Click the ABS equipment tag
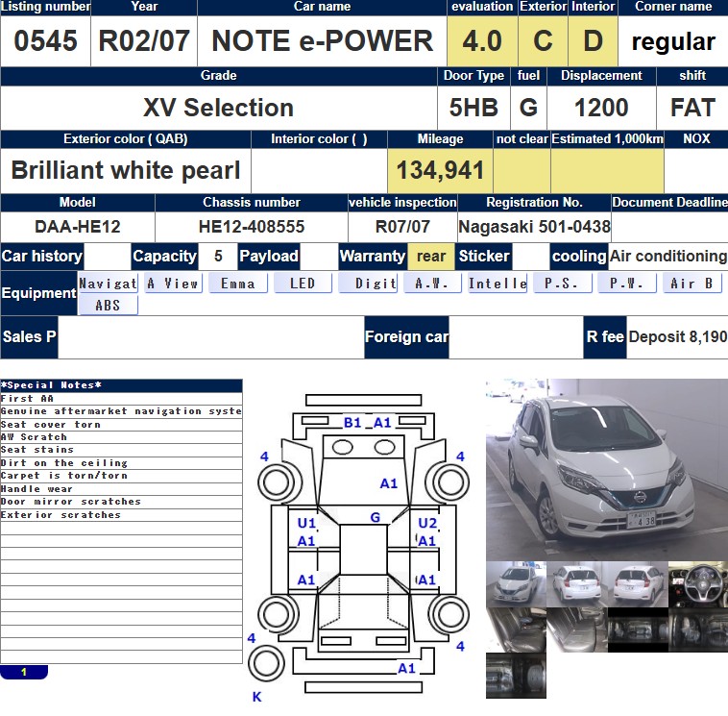This screenshot has height=716, width=728. pyautogui.click(x=108, y=306)
